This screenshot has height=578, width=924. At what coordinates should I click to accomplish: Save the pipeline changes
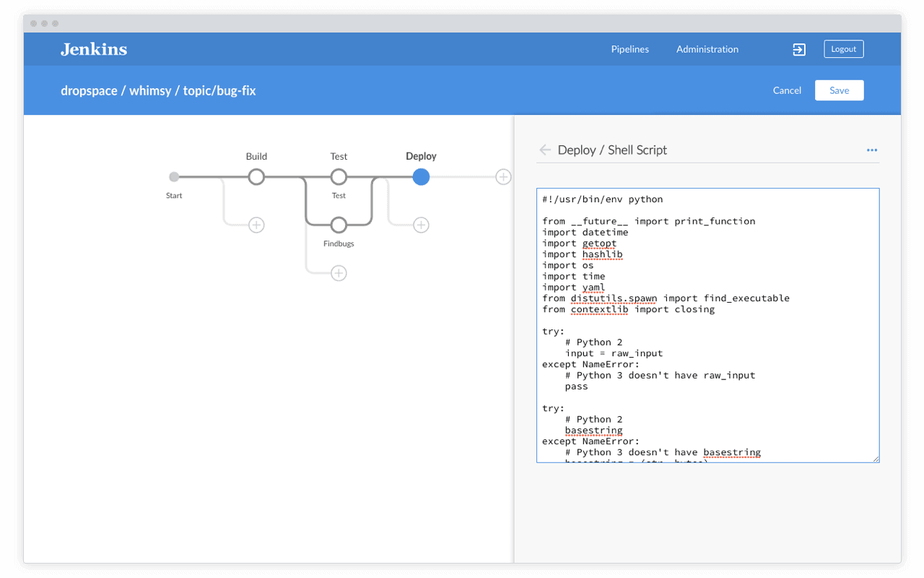839,90
